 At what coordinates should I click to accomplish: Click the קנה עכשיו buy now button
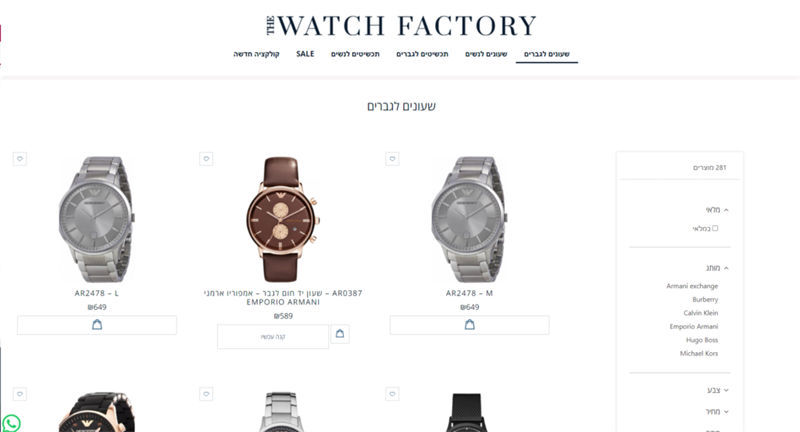(x=273, y=337)
